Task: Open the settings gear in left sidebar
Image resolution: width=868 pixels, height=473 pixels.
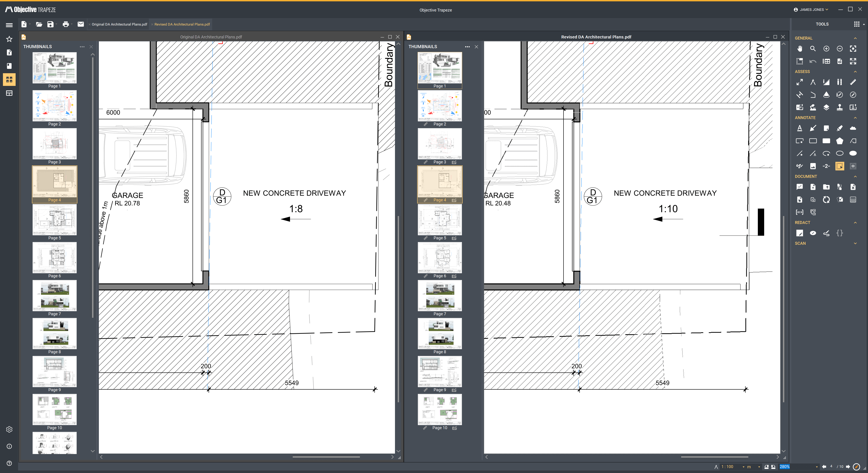Action: click(x=9, y=429)
